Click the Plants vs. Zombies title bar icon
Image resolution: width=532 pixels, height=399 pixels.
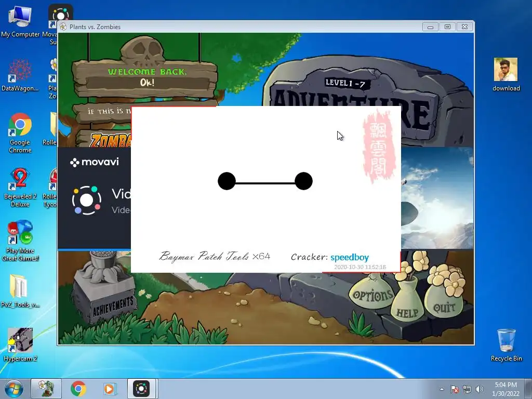pyautogui.click(x=63, y=27)
